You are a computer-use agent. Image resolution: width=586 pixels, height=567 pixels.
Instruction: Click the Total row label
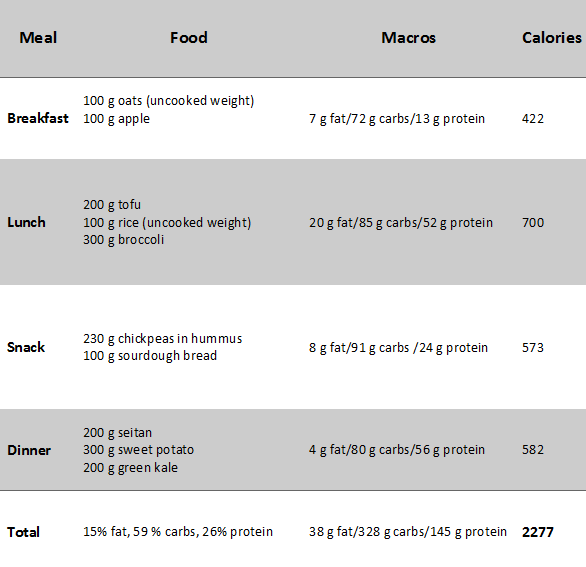[24, 532]
